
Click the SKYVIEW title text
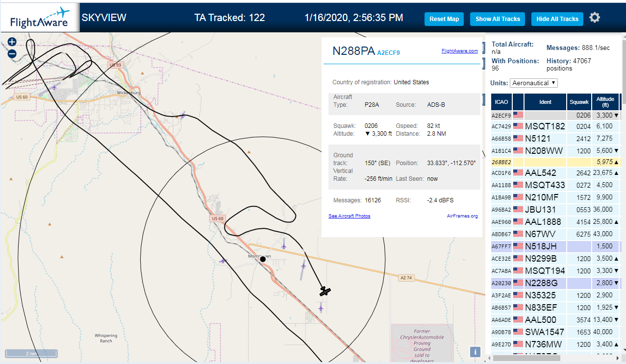coord(104,18)
